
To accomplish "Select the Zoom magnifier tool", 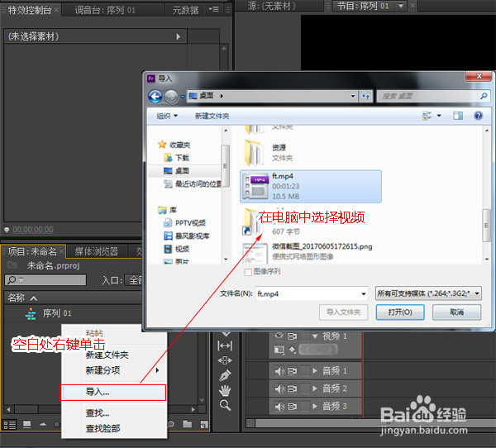I will coord(225,405).
